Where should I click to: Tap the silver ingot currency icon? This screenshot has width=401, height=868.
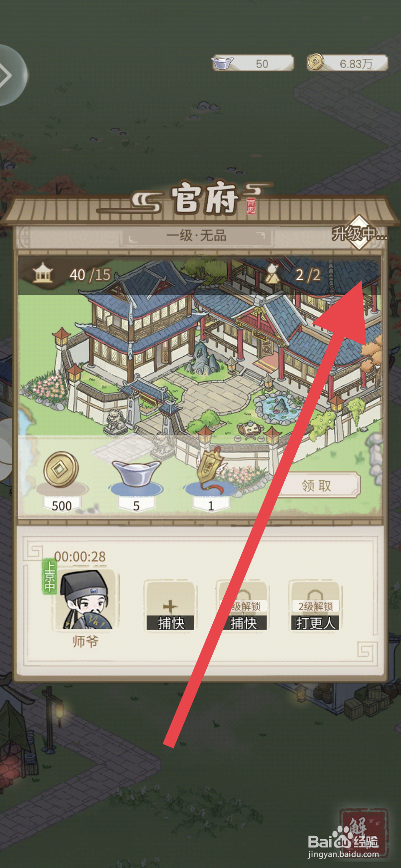coord(222,63)
